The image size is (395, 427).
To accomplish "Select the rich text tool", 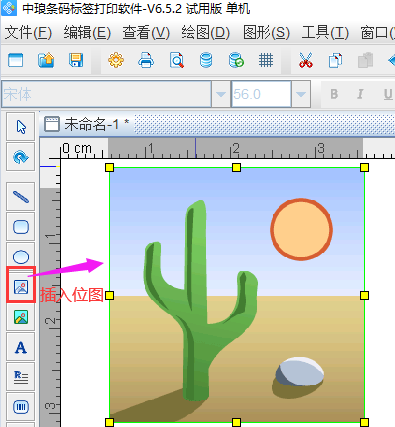I will (x=21, y=377).
